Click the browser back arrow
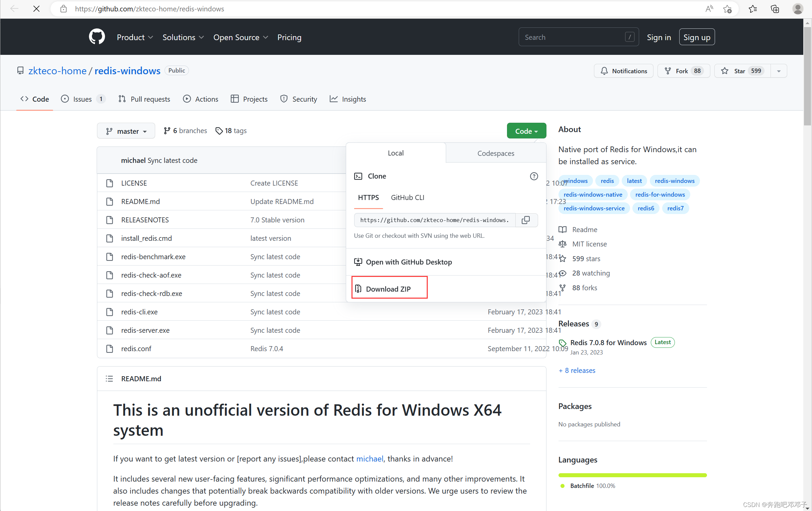The width and height of the screenshot is (812, 511). (14, 9)
